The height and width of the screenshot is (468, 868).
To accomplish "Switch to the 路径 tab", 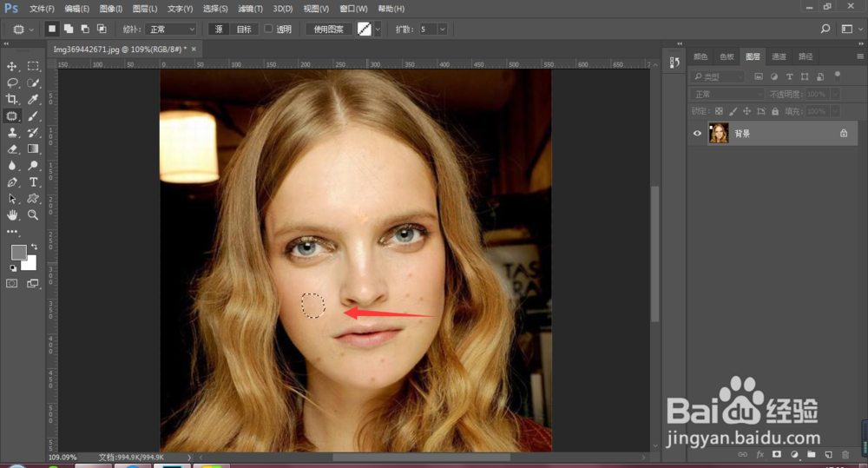I will coord(806,56).
